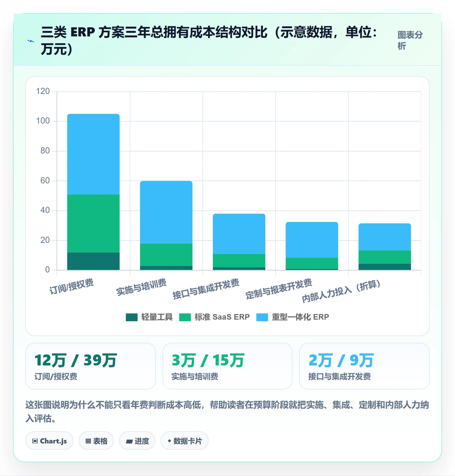The image size is (455, 476).
Task: Select the Chart.js tag
Action: point(49,441)
